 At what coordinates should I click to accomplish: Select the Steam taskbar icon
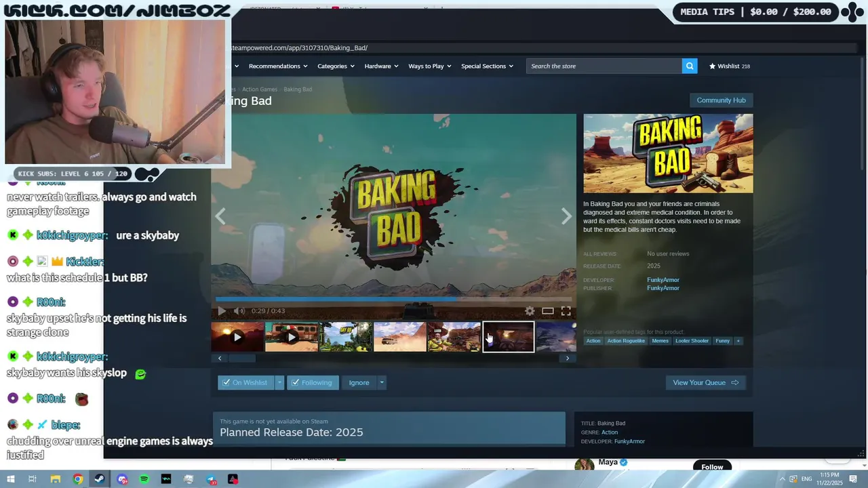tap(100, 479)
